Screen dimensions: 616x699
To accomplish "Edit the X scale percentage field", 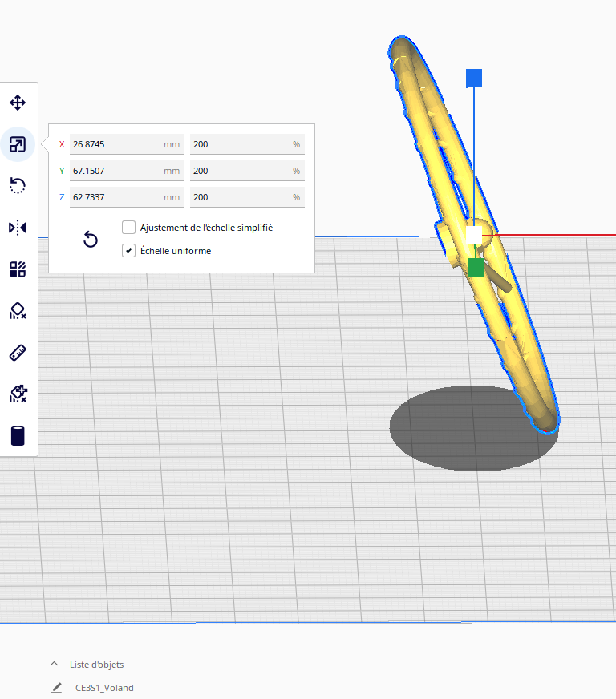I will tap(247, 144).
